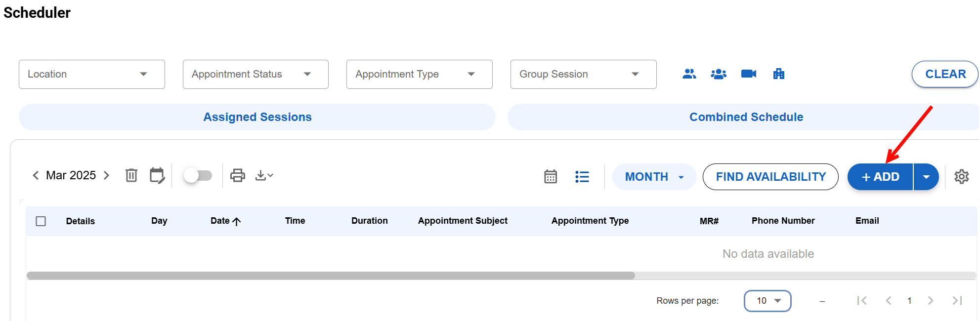
Task: Open the scheduler settings gear
Action: (961, 177)
